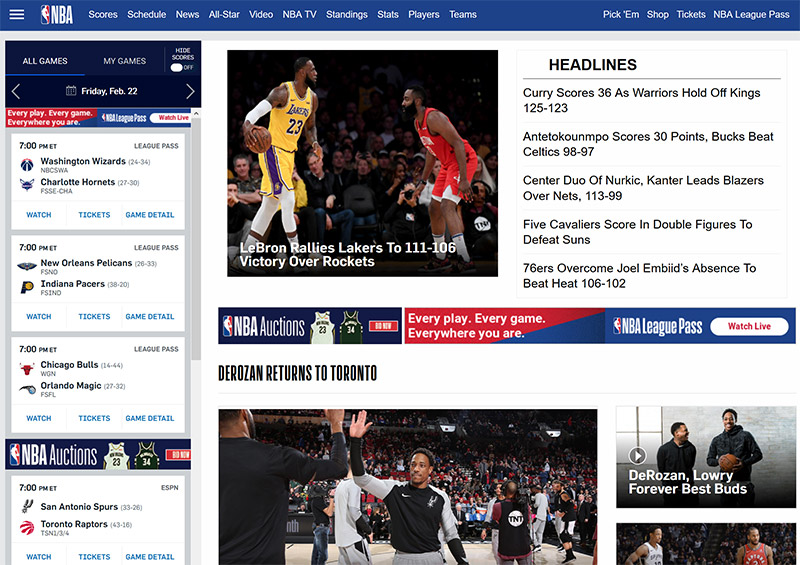Click the NBA logo
The height and width of the screenshot is (565, 800).
[57, 15]
